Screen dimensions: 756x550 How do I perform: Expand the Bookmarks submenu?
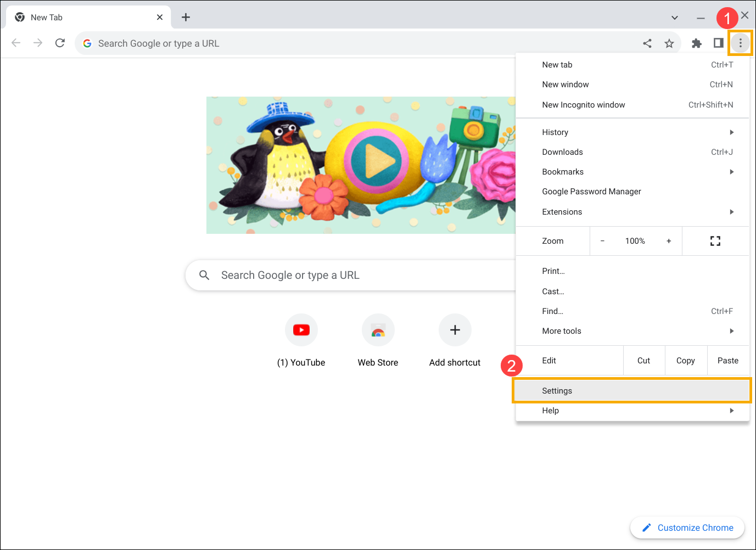tap(632, 172)
